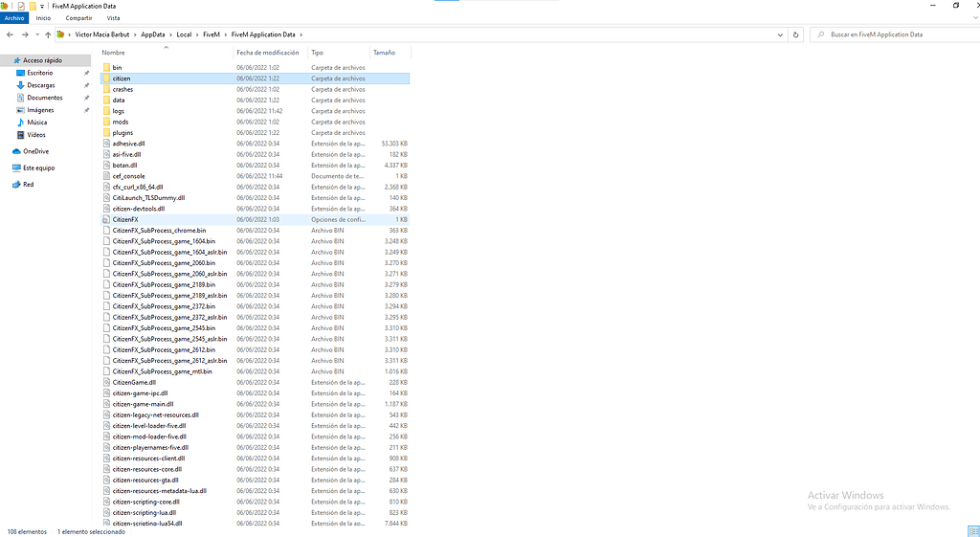
Task: Expand the AppData breadcrumb chevron
Action: click(170, 34)
